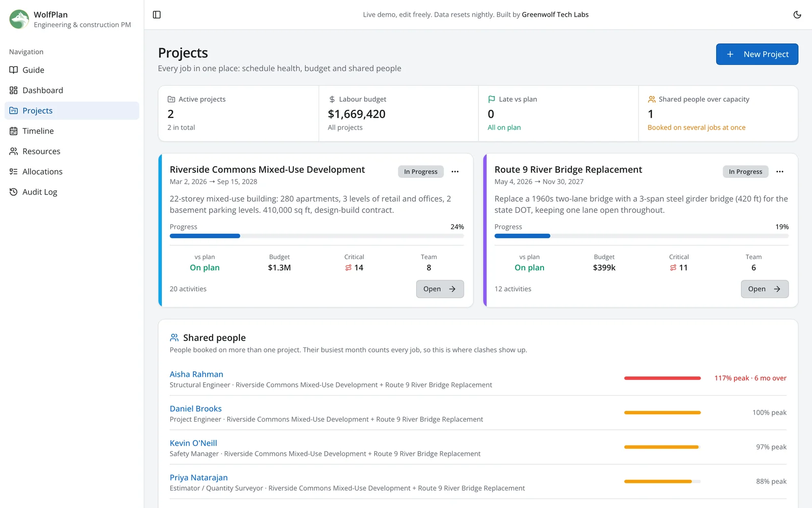This screenshot has height=508, width=812.
Task: Click the Dashboard grid icon
Action: [x=14, y=90]
